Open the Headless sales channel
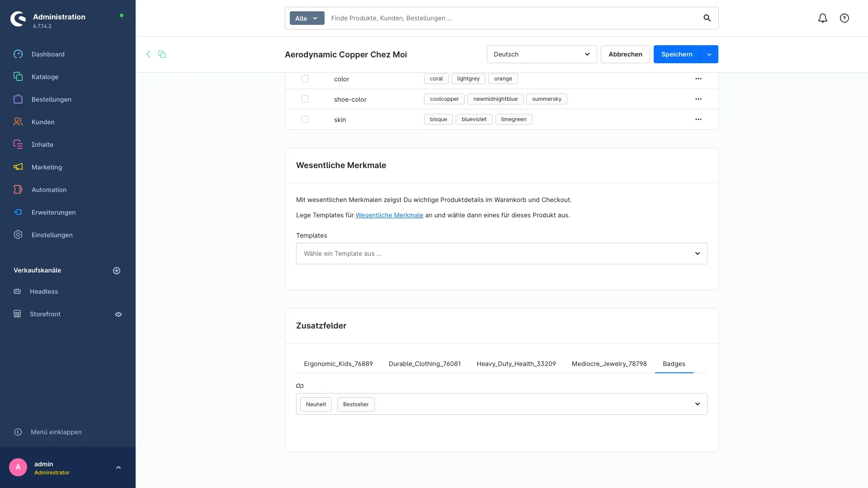 (44, 291)
